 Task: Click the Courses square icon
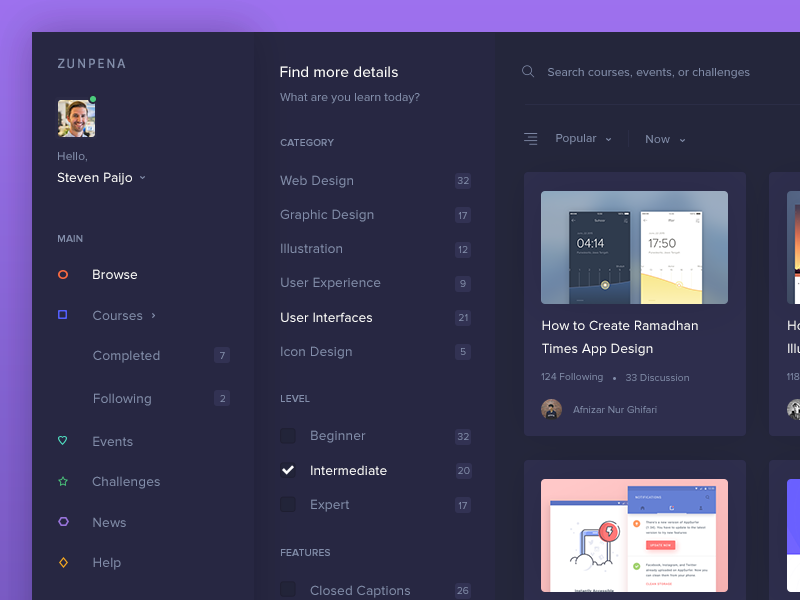63,315
